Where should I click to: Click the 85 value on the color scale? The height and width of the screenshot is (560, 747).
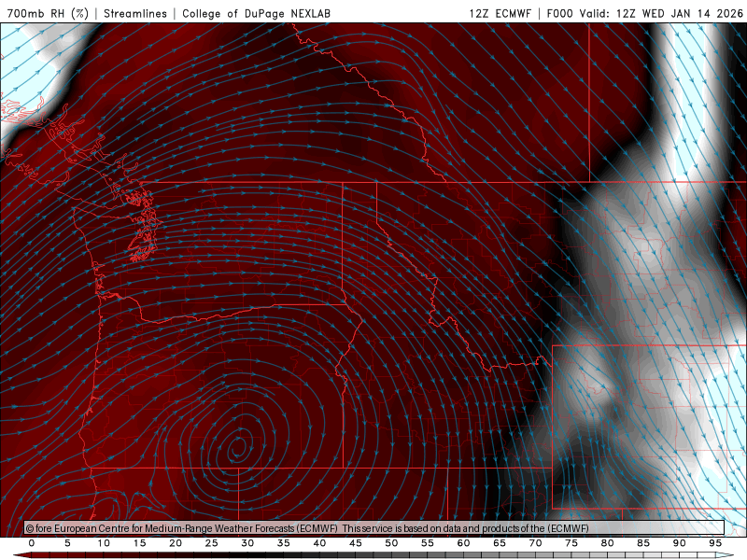point(643,543)
